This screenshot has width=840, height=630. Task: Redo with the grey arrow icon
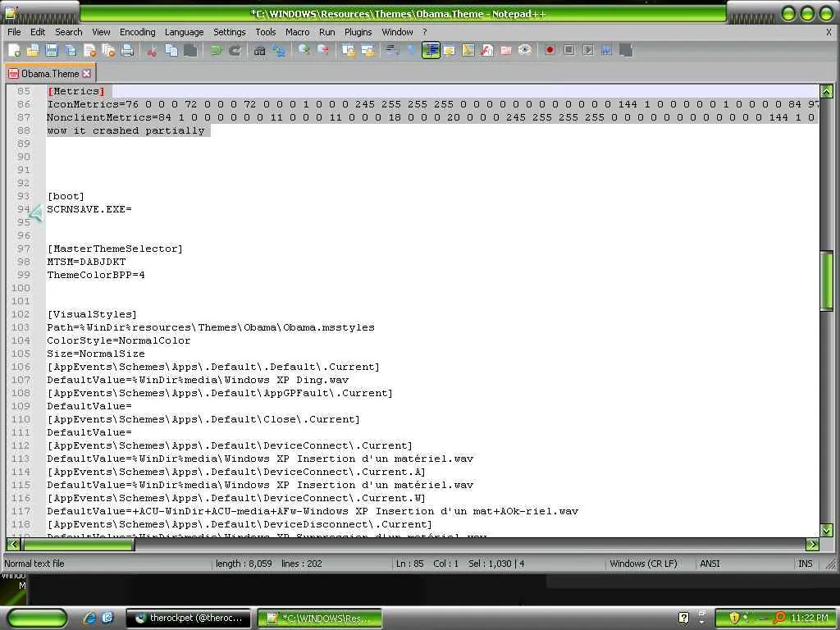click(x=234, y=50)
